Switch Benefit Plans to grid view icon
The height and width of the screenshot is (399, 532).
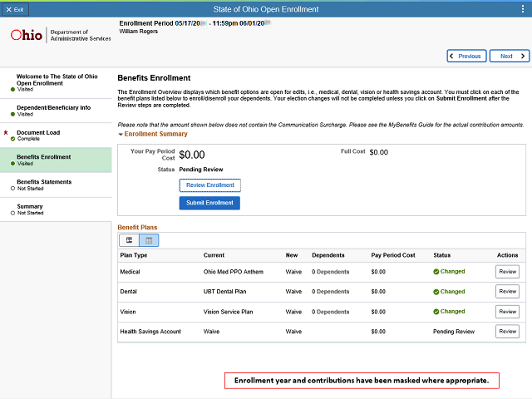pyautogui.click(x=149, y=240)
